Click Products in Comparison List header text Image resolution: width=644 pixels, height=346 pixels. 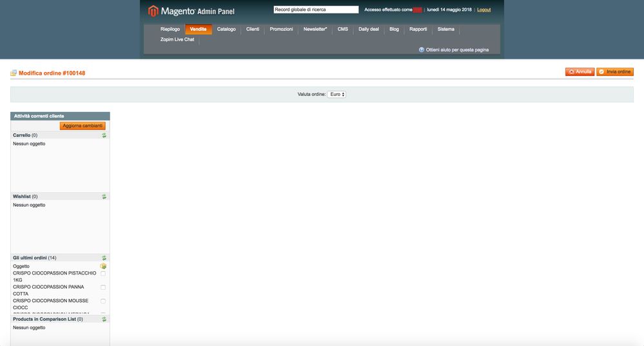click(48, 319)
